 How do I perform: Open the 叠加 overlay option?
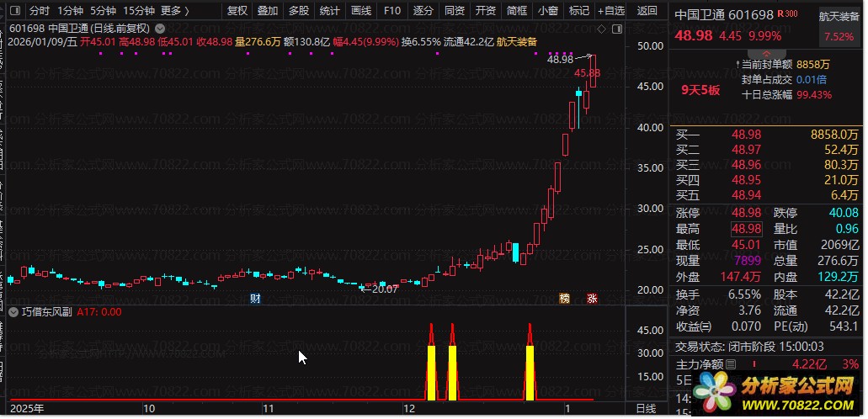pos(268,10)
